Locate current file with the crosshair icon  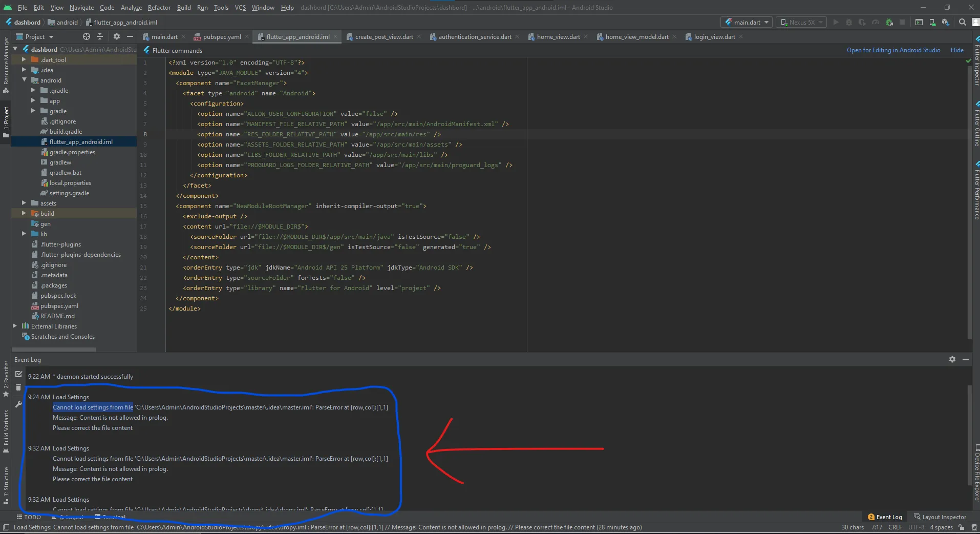86,37
